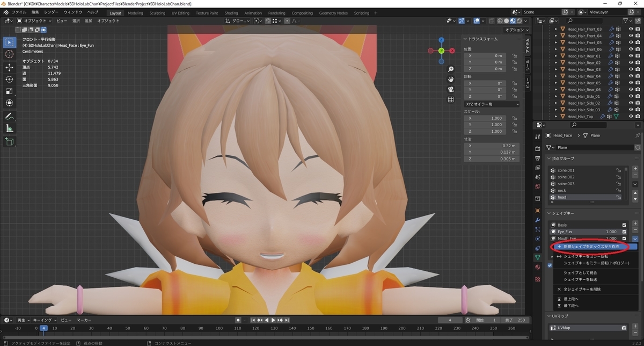
Task: Open the Render properties tab icon
Action: pyautogui.click(x=537, y=148)
